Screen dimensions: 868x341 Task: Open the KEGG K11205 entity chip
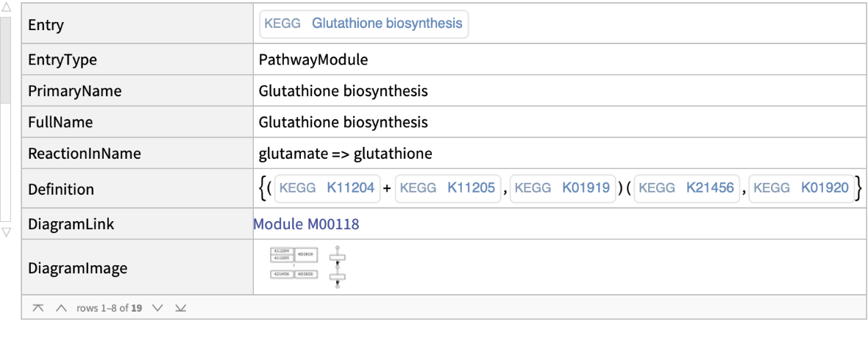[449, 189]
